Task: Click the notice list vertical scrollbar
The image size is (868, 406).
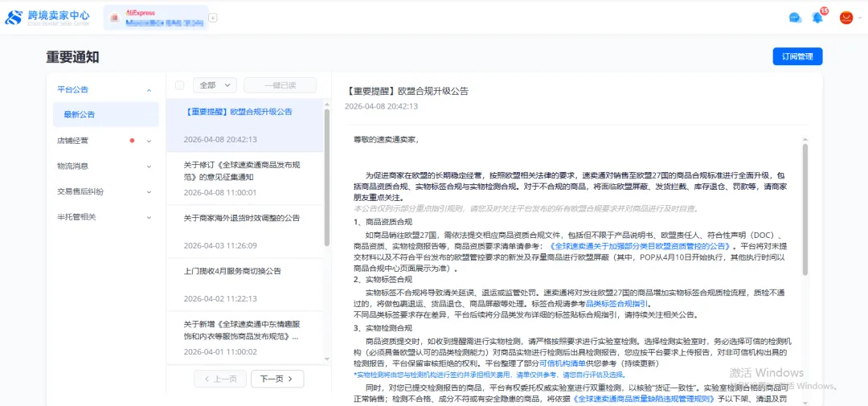Action: click(326, 177)
